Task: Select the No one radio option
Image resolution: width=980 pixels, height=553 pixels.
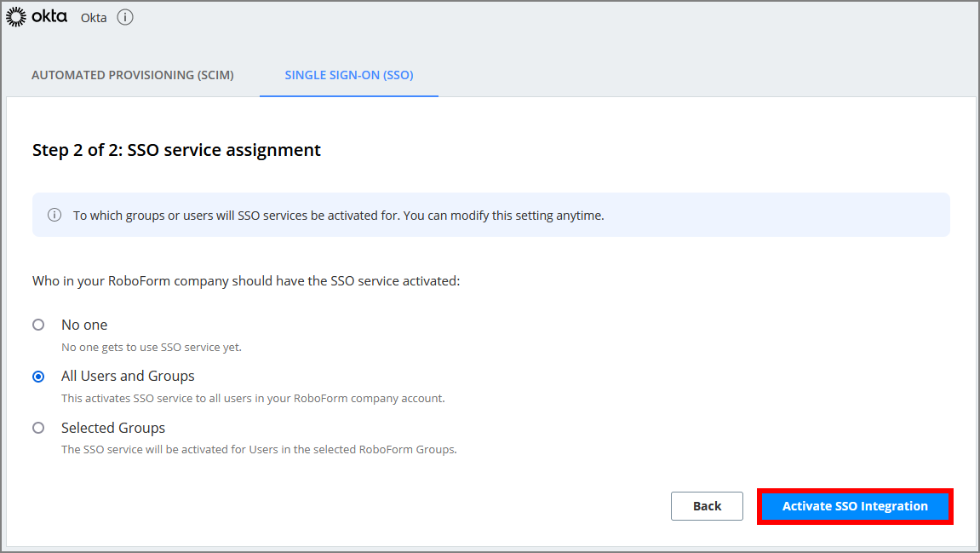Action: 38,325
